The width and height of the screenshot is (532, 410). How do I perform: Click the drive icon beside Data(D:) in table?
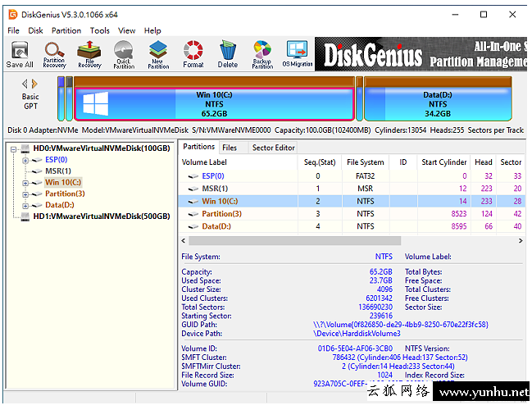click(x=193, y=226)
